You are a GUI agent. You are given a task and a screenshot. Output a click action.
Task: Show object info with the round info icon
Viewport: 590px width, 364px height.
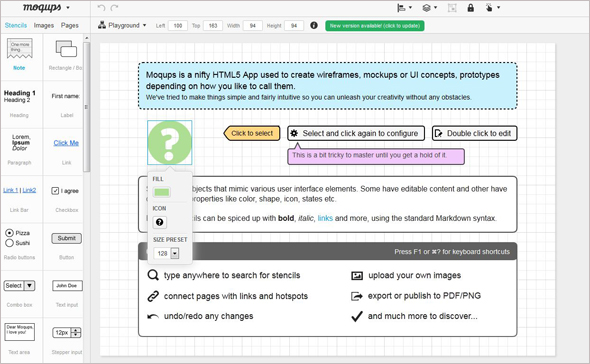click(314, 25)
